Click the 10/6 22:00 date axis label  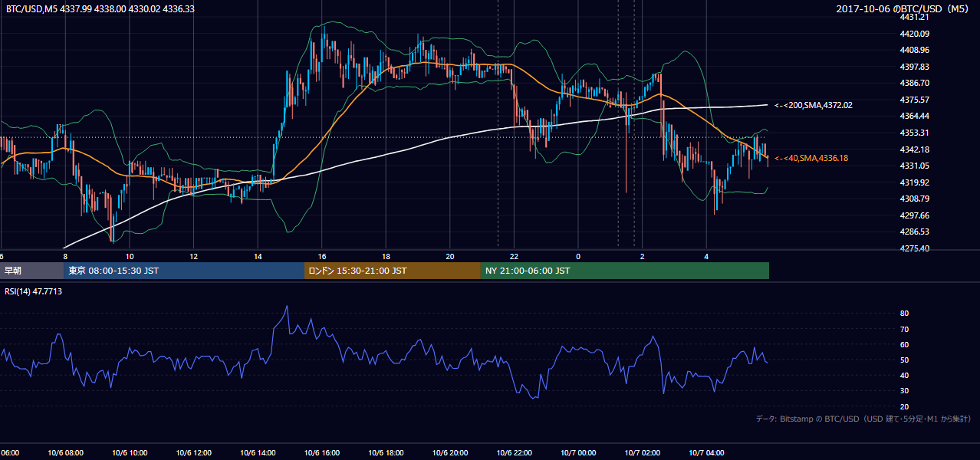(x=514, y=452)
